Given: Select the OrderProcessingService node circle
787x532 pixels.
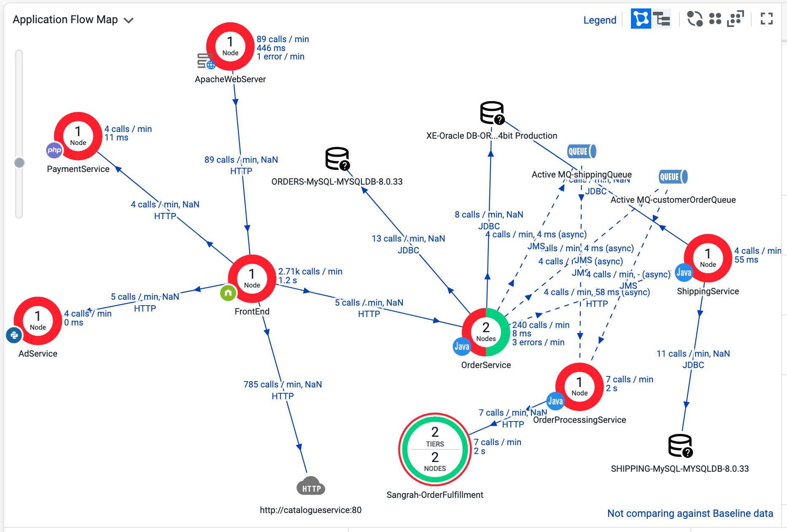Looking at the screenshot, I should point(579,387).
